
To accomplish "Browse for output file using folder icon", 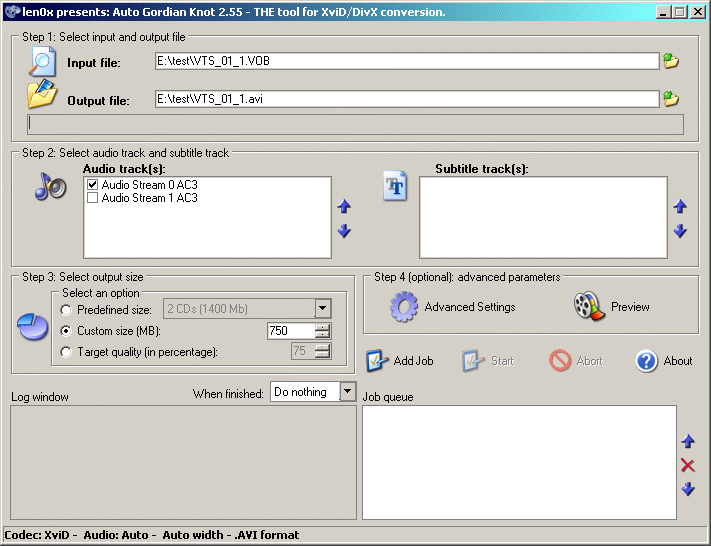I will (x=671, y=99).
